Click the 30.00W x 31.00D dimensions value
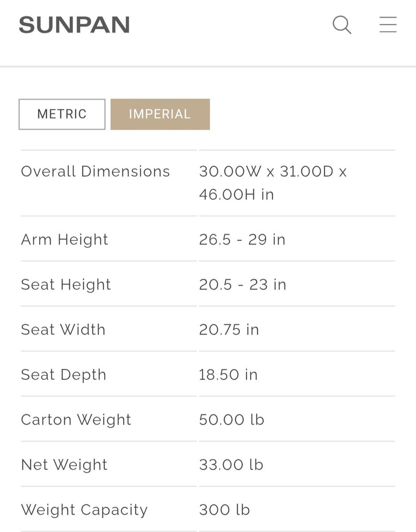 pos(273,183)
